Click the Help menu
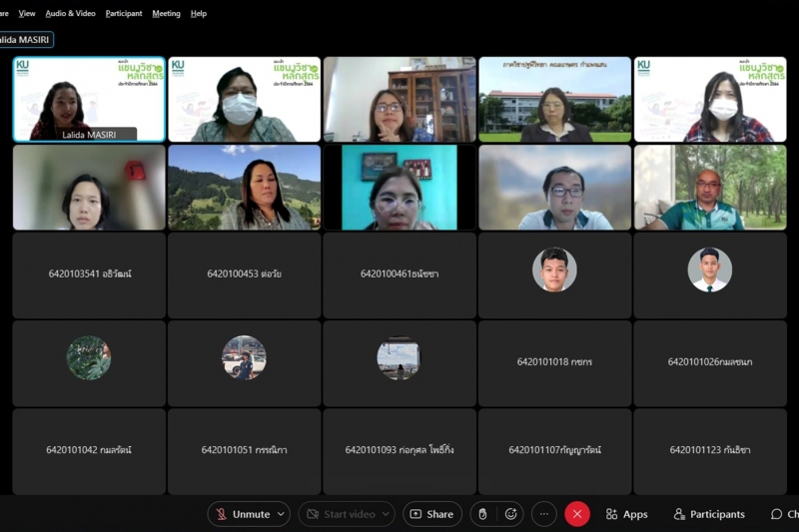 (x=199, y=14)
